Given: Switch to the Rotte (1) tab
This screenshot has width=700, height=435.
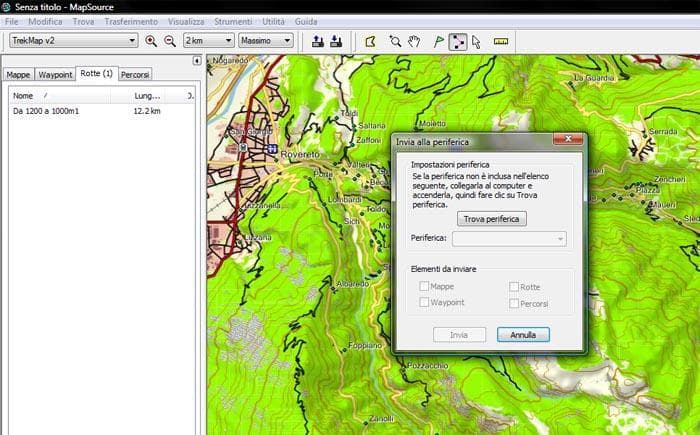Looking at the screenshot, I should (96, 73).
